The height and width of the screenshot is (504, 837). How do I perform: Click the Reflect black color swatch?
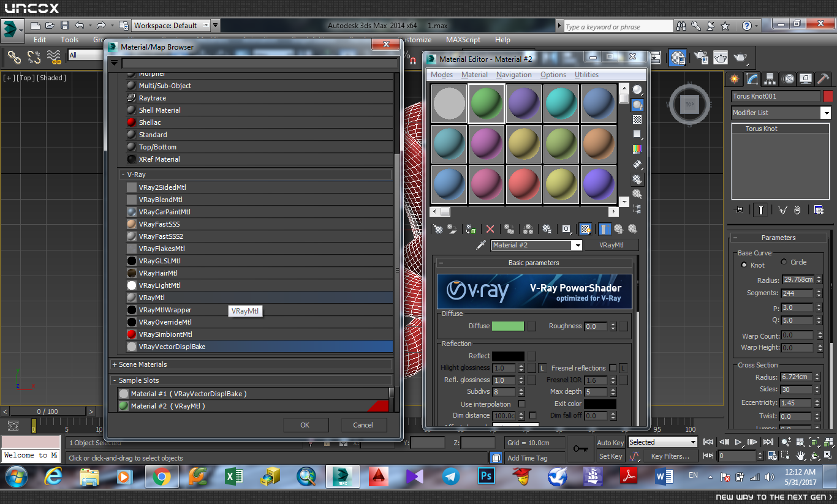click(x=508, y=356)
